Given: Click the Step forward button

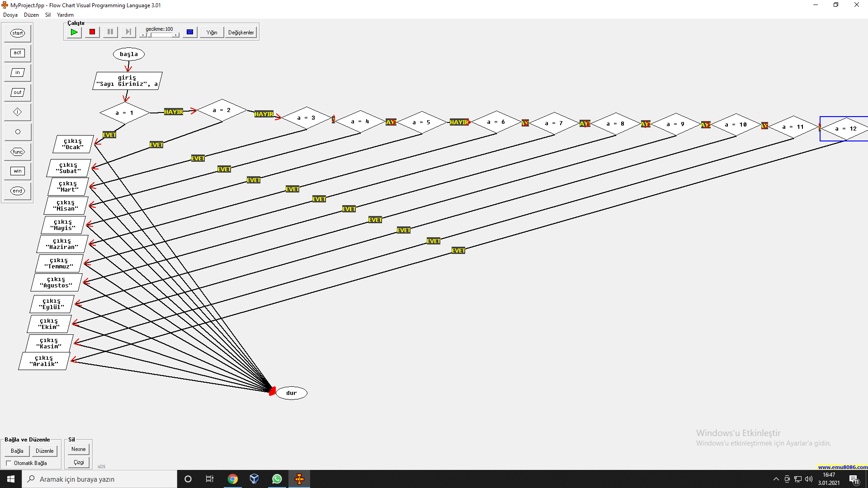Looking at the screenshot, I should pyautogui.click(x=128, y=32).
